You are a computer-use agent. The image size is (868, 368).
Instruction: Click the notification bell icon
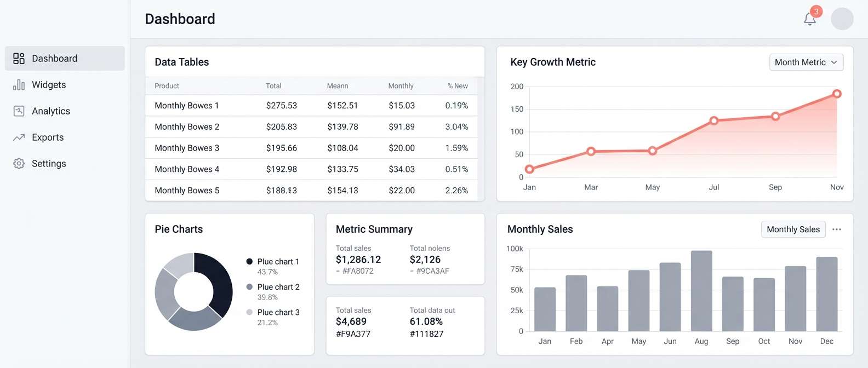click(x=809, y=20)
